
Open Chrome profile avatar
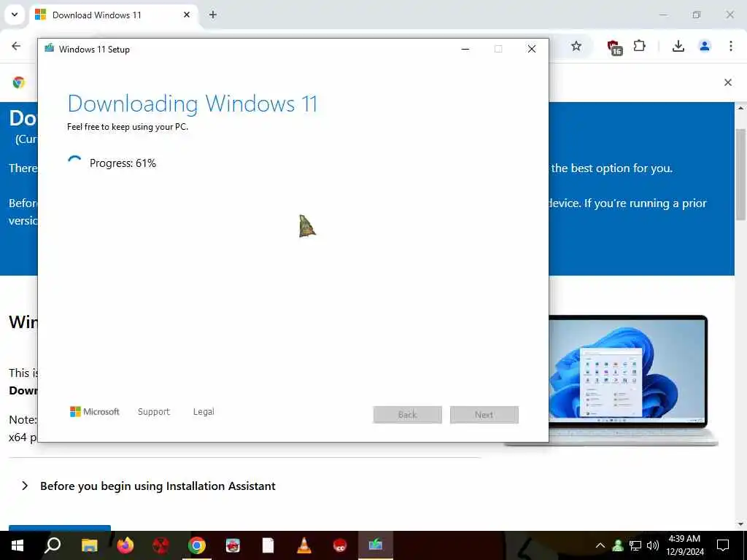(705, 46)
